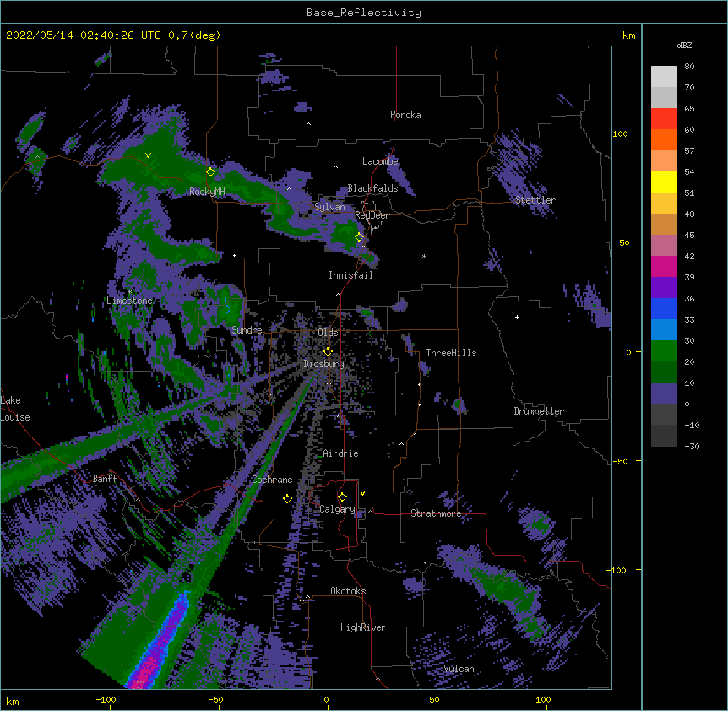This screenshot has width=728, height=711.
Task: Select the ThreeHills label
Action: pos(451,353)
